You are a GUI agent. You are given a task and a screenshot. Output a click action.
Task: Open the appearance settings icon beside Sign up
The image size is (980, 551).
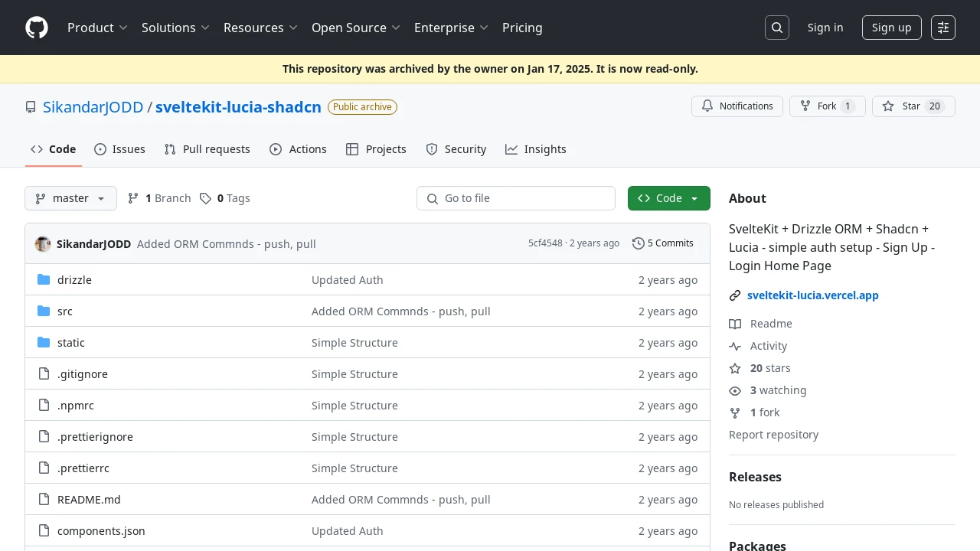pyautogui.click(x=943, y=28)
